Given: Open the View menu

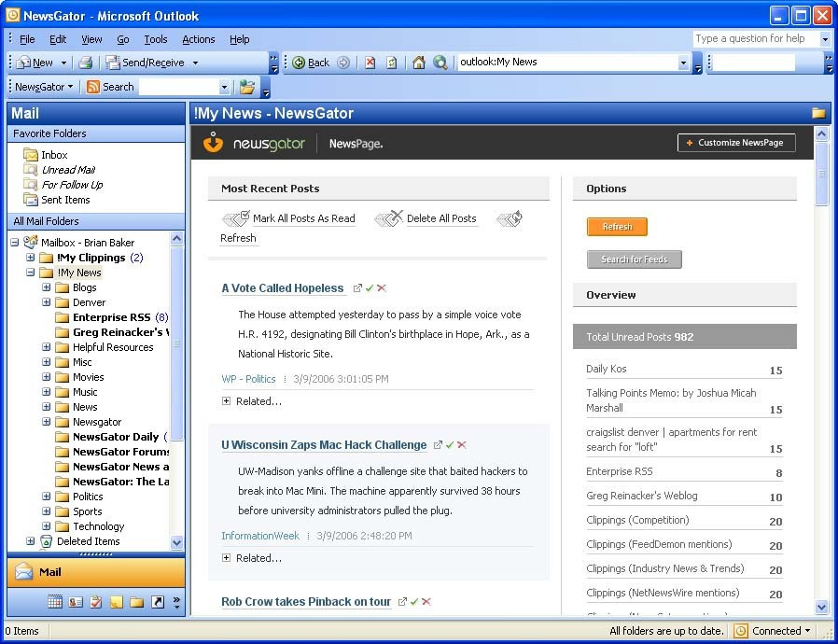Looking at the screenshot, I should click(91, 39).
